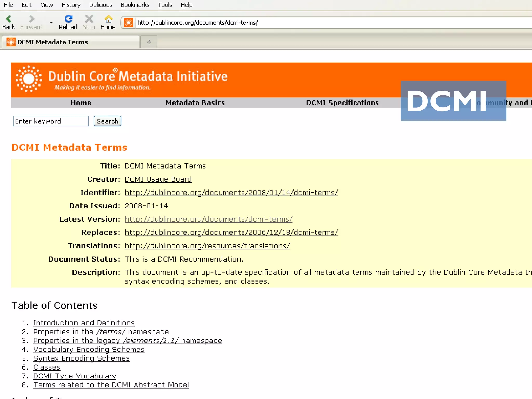Click the text This is a DCMI Recommendation
Image resolution: width=532 pixels, height=399 pixels.
(x=184, y=259)
